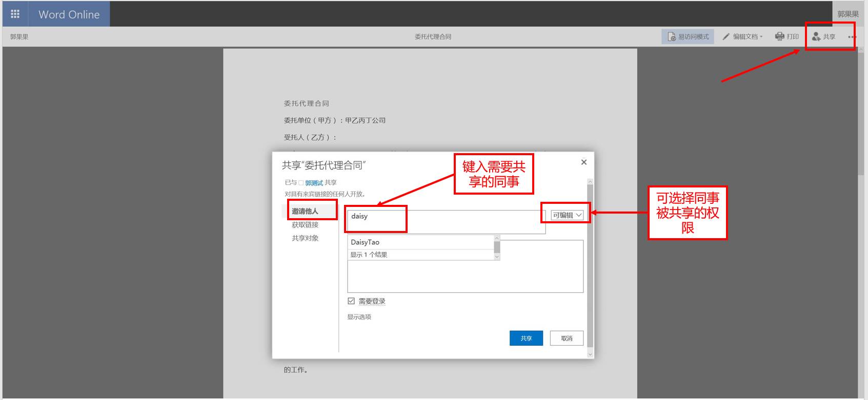Click the 郭测试 shared-with link
This screenshot has height=400, width=868.
[x=314, y=183]
